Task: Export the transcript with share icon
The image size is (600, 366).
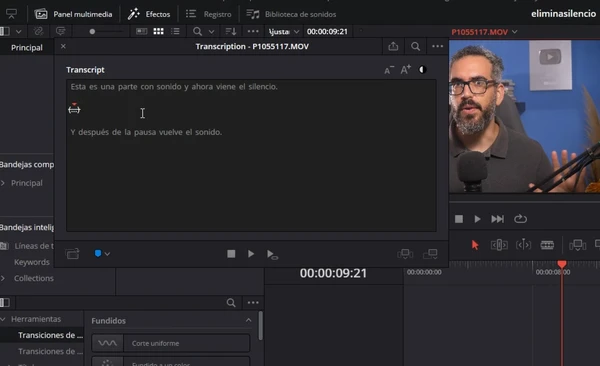Action: click(393, 46)
